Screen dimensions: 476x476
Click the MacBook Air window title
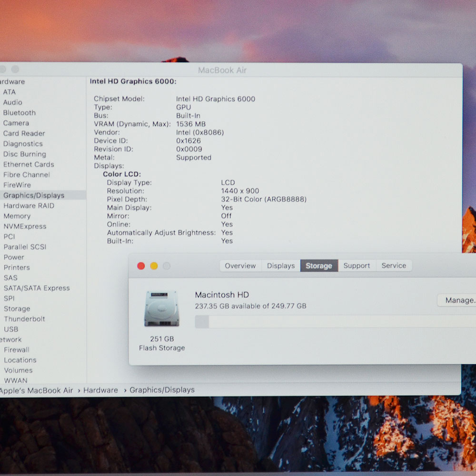tap(222, 70)
